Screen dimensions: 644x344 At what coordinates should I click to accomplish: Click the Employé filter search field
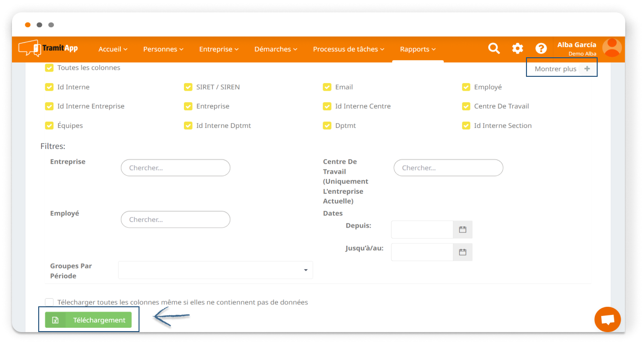pyautogui.click(x=175, y=219)
